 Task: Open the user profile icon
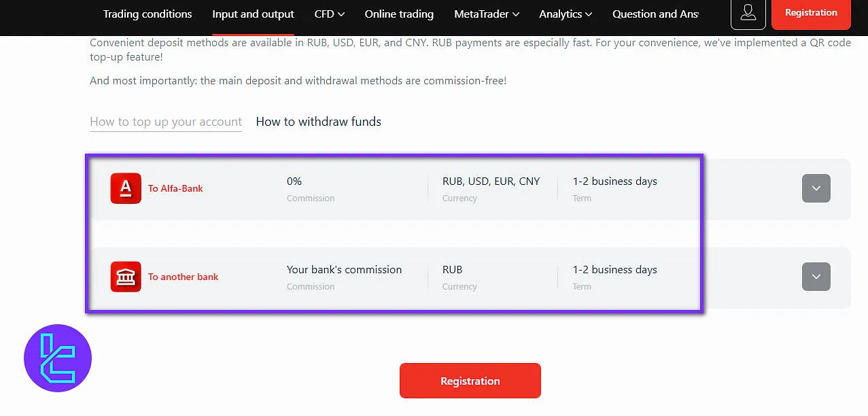coord(748,14)
